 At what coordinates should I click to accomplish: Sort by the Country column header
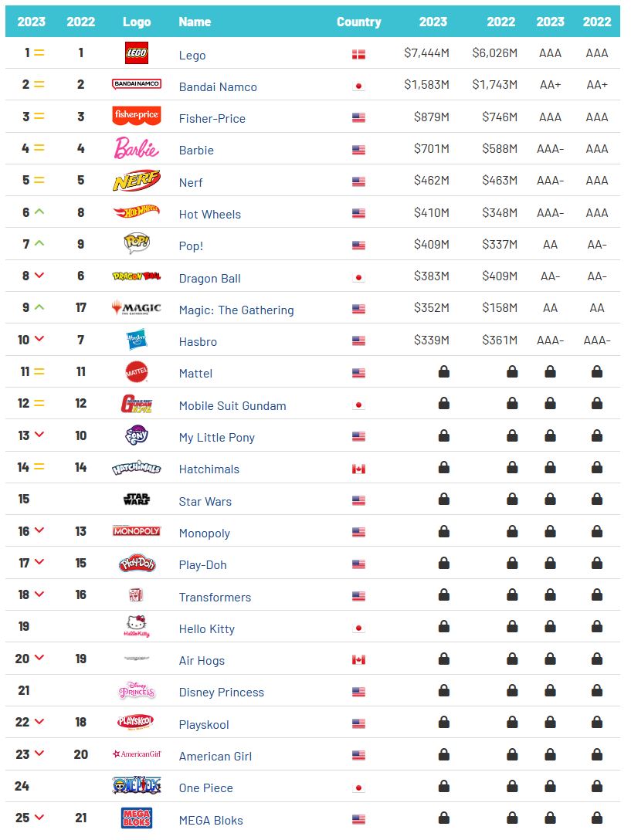tap(358, 22)
